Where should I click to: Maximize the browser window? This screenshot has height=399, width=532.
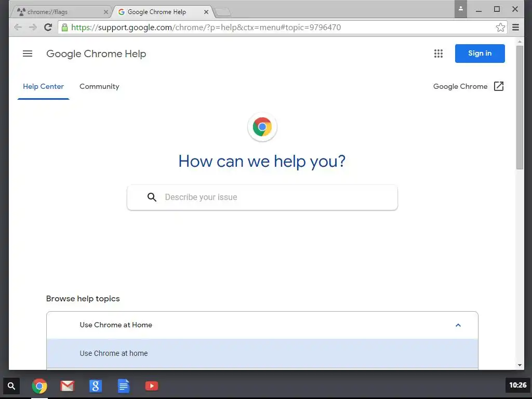(497, 9)
